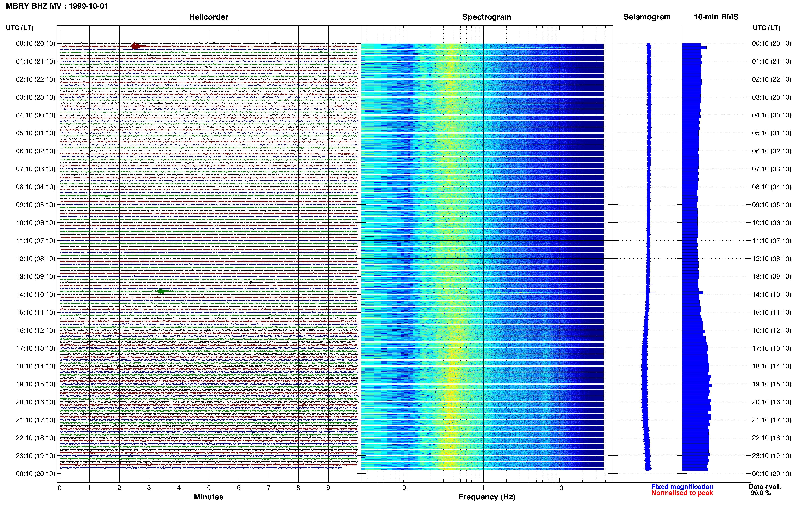Image resolution: width=812 pixels, height=508 pixels.
Task: Click the right '03:10 (23:10)' time label
Action: pos(772,97)
